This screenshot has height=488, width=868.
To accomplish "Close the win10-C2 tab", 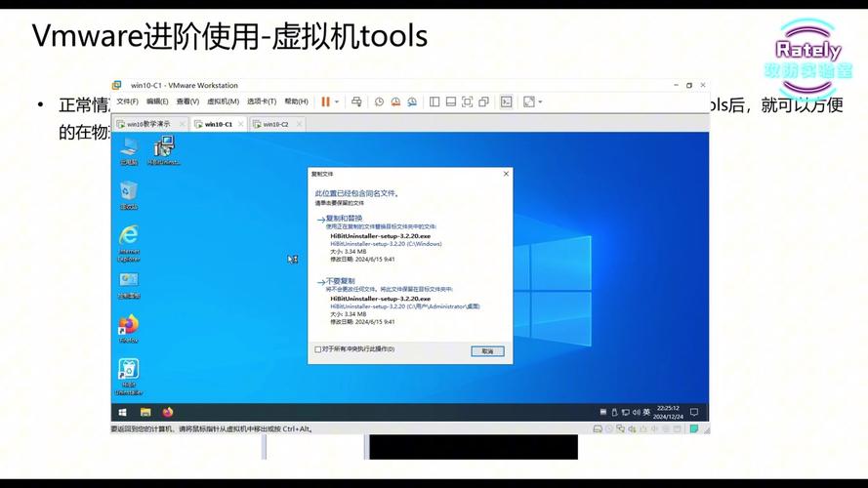I will 299,125.
